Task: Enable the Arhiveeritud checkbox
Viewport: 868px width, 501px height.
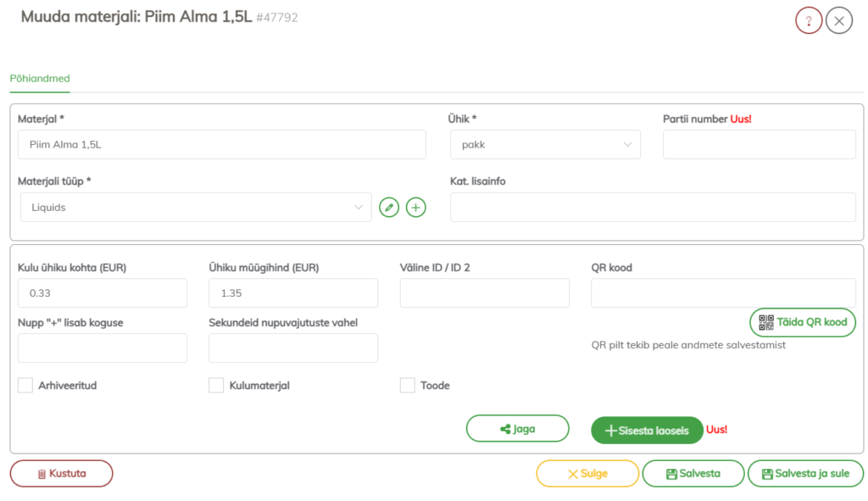Action: tap(25, 386)
